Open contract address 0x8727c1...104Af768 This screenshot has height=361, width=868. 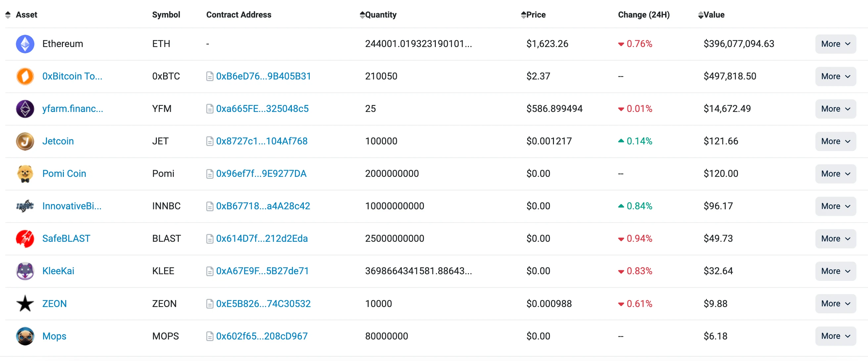coord(262,141)
